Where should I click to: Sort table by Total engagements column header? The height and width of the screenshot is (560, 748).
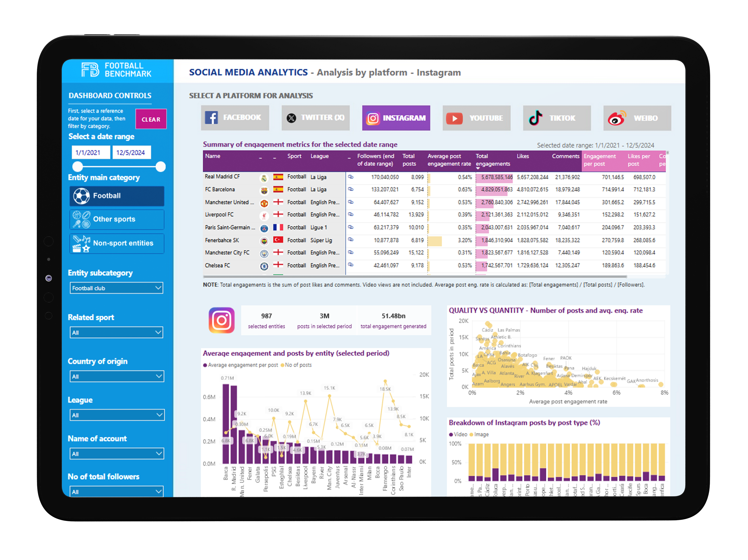[x=493, y=160]
